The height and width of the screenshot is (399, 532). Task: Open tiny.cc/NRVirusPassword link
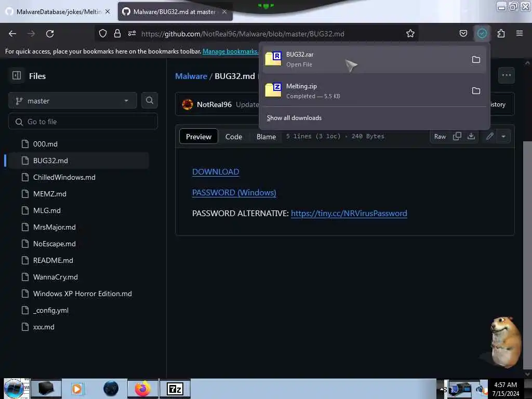pyautogui.click(x=349, y=213)
